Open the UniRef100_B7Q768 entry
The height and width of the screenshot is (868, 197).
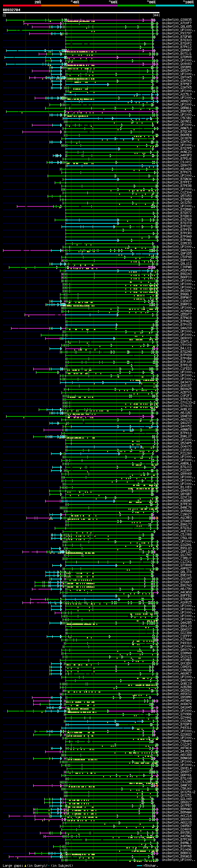click(177, 220)
